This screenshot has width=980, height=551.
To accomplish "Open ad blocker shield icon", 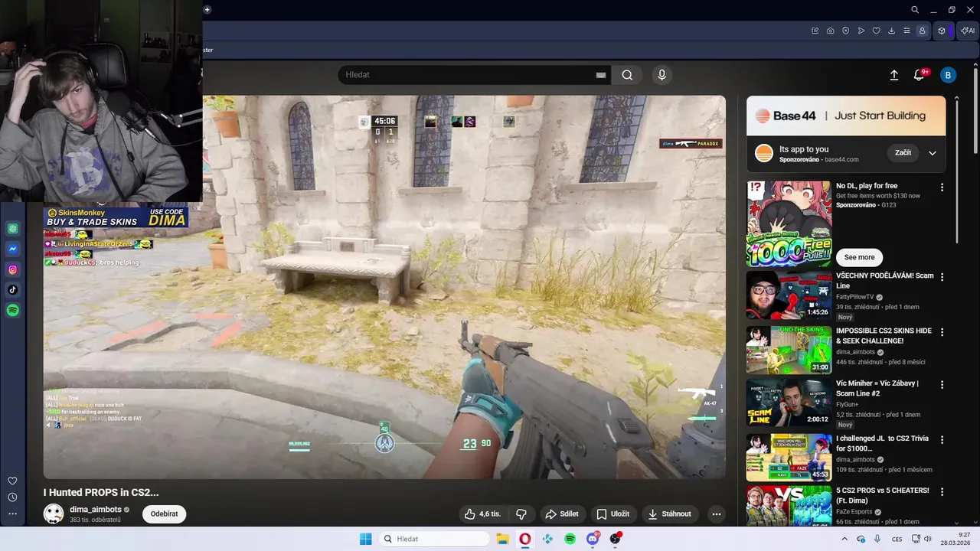I will pyautogui.click(x=846, y=31).
